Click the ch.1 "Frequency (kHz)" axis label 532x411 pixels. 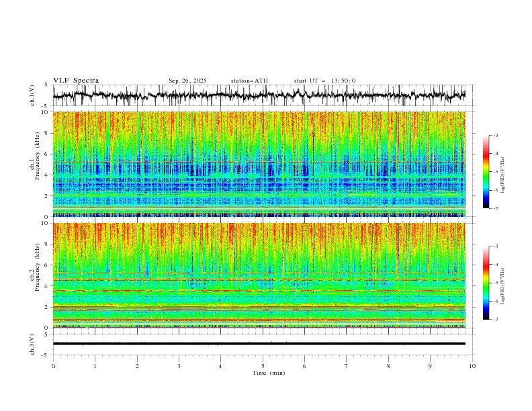pos(38,156)
